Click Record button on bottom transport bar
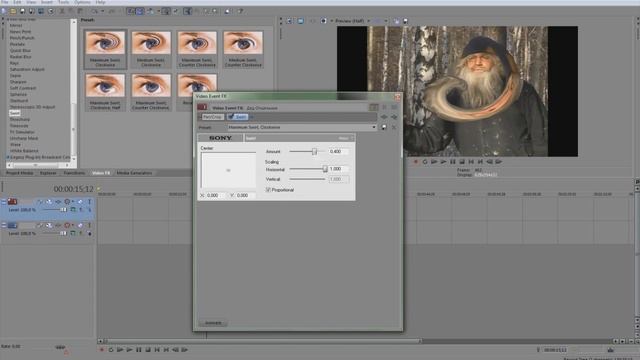The image size is (640, 360). (x=102, y=350)
